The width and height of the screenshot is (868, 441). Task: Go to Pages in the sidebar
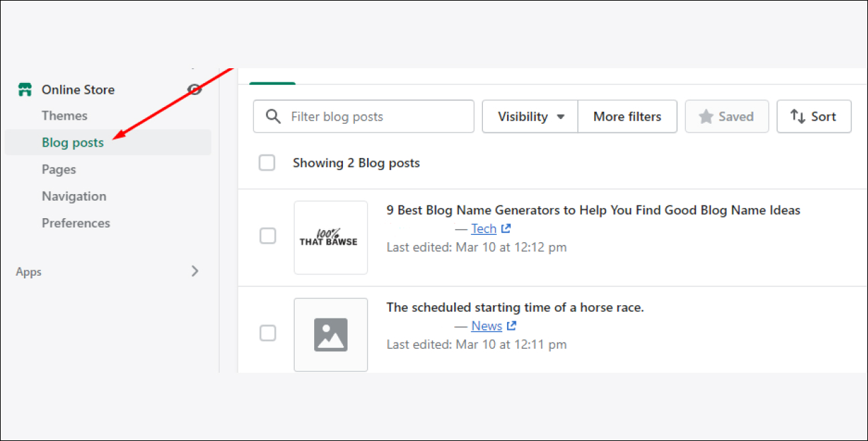(x=59, y=169)
